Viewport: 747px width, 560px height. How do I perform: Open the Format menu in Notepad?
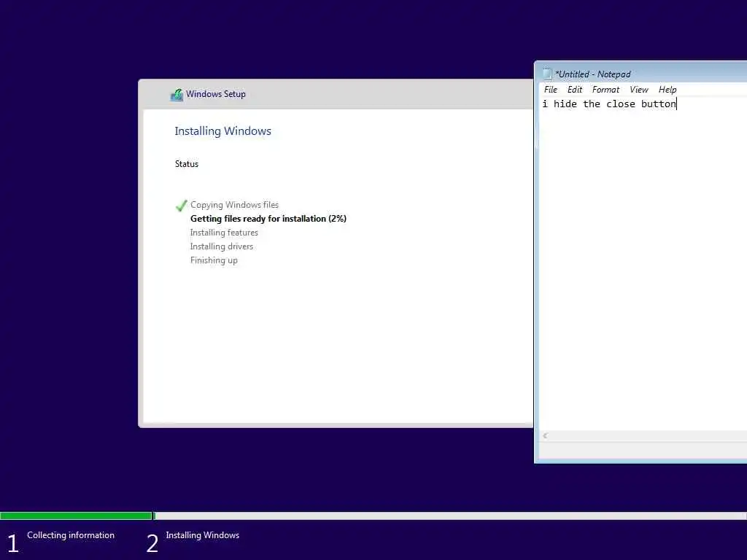(x=605, y=90)
